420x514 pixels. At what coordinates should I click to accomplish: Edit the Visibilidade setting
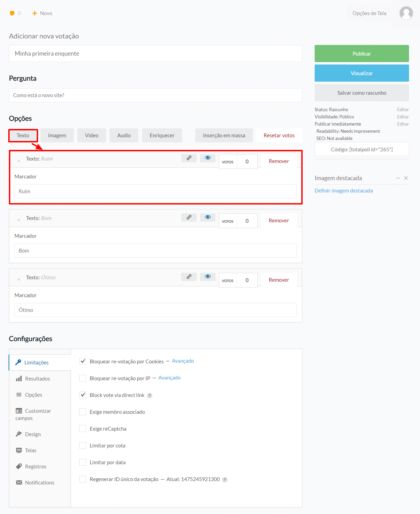[x=403, y=117]
